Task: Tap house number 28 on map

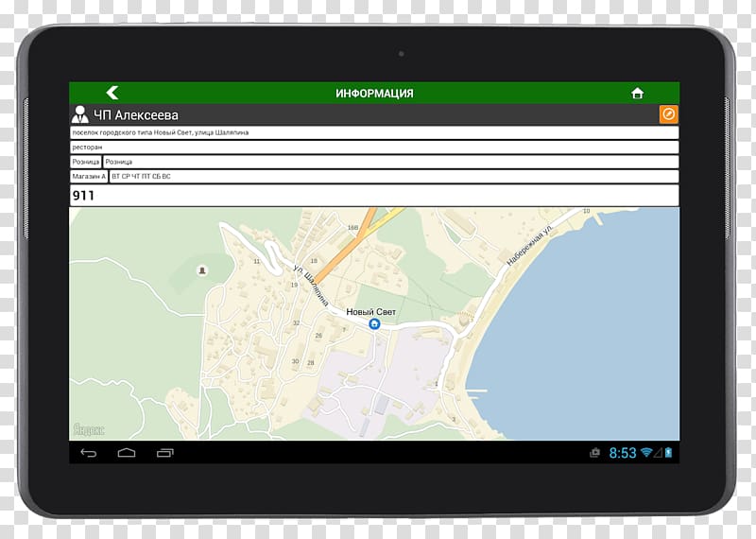Action: 311,362
